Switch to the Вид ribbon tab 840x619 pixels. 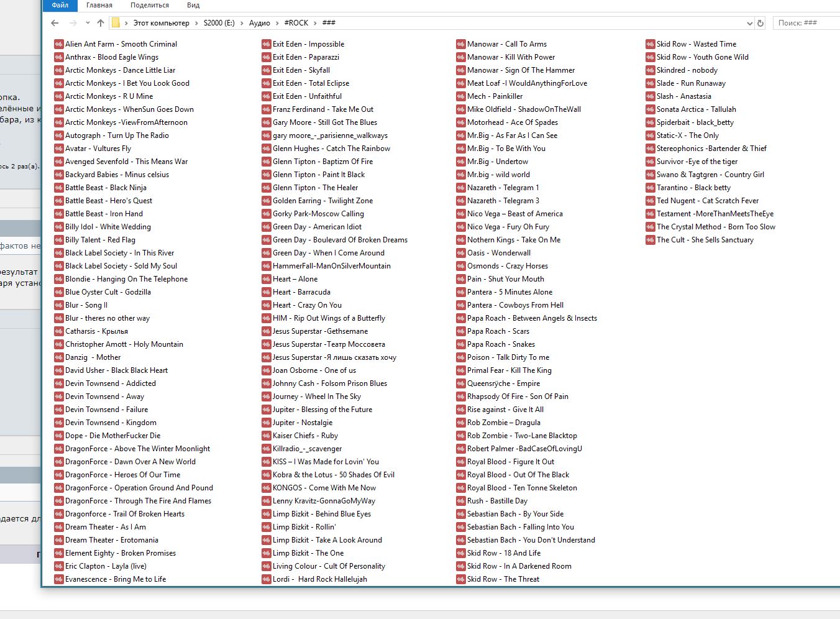pos(193,5)
